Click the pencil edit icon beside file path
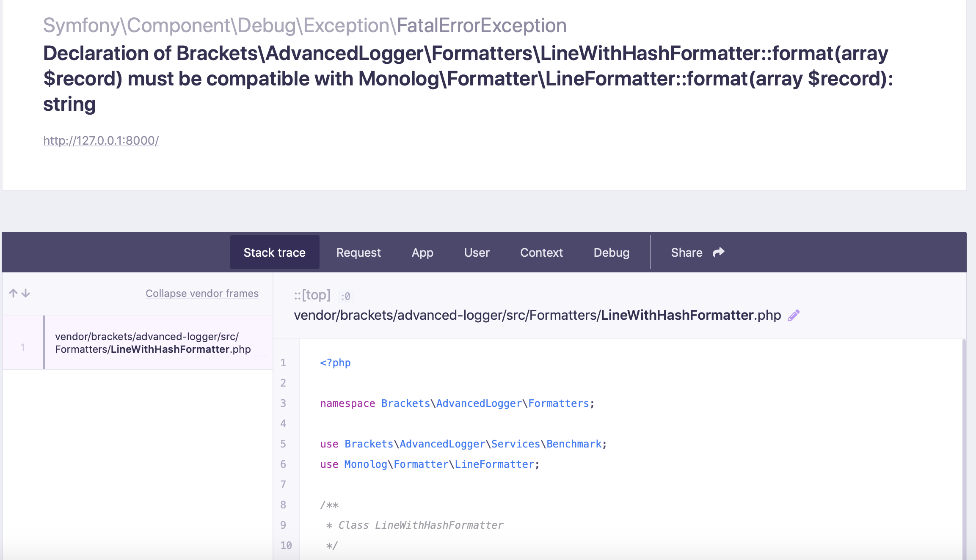976x560 pixels. (x=794, y=316)
